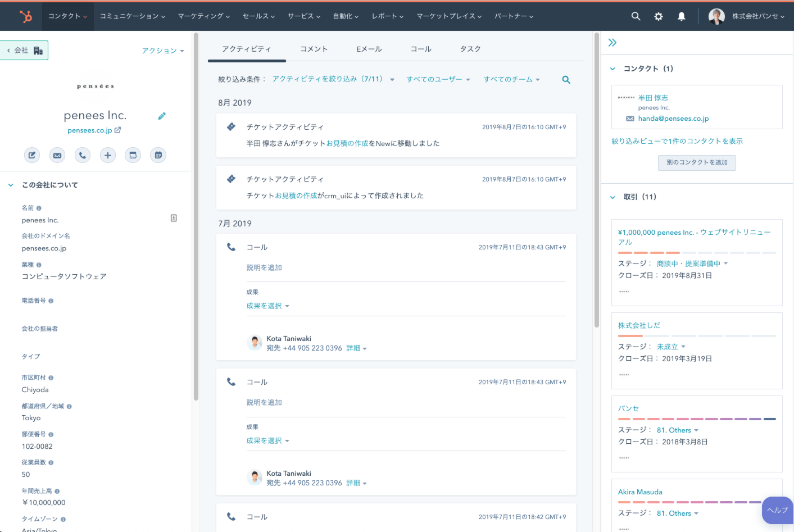Click the 別のコンタクトを追加 button
This screenshot has height=532, width=794.
(x=697, y=162)
